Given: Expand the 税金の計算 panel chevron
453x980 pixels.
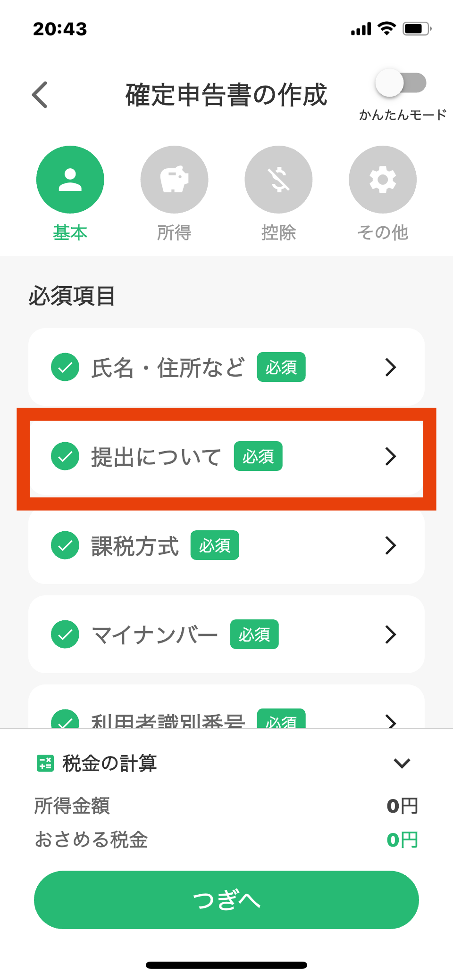Looking at the screenshot, I should tap(402, 763).
